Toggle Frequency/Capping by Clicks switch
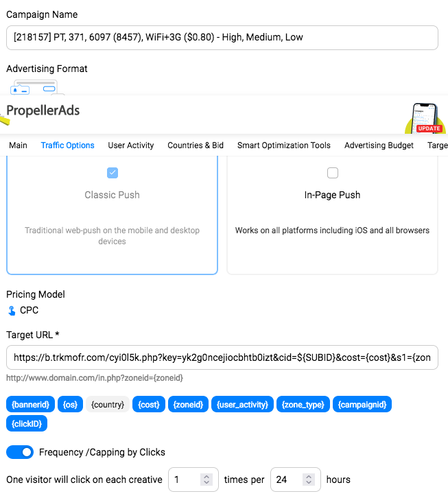 [20, 452]
